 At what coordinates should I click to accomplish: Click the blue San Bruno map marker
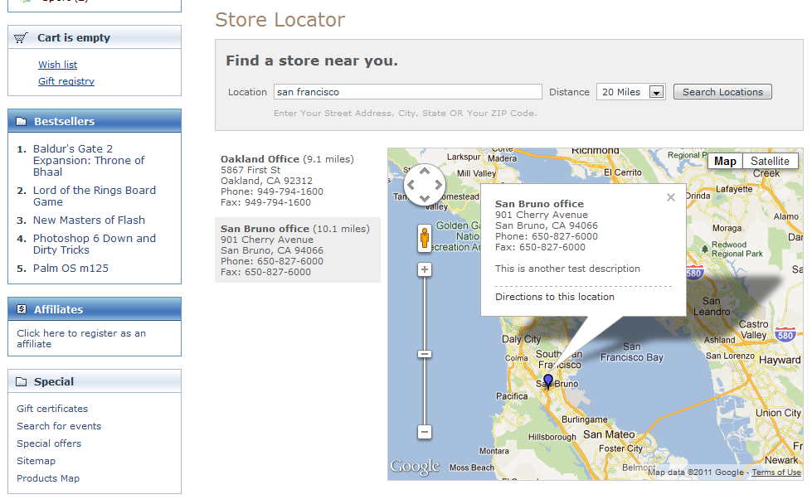coord(548,382)
